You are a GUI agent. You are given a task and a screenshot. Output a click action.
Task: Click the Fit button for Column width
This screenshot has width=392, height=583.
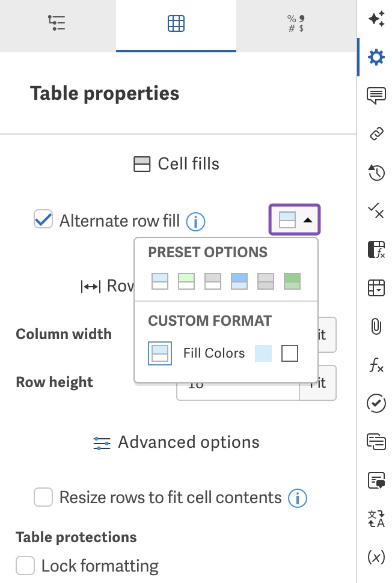tap(327, 335)
